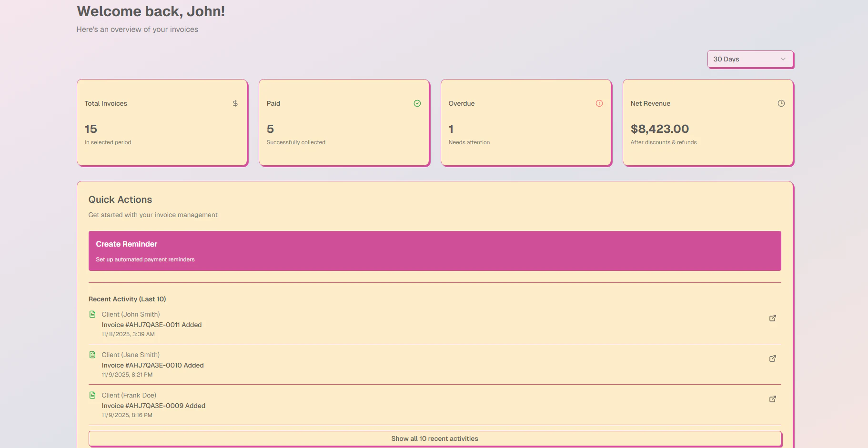
Task: Click the dollar sign icon in Total Invoices
Action: 235,103
